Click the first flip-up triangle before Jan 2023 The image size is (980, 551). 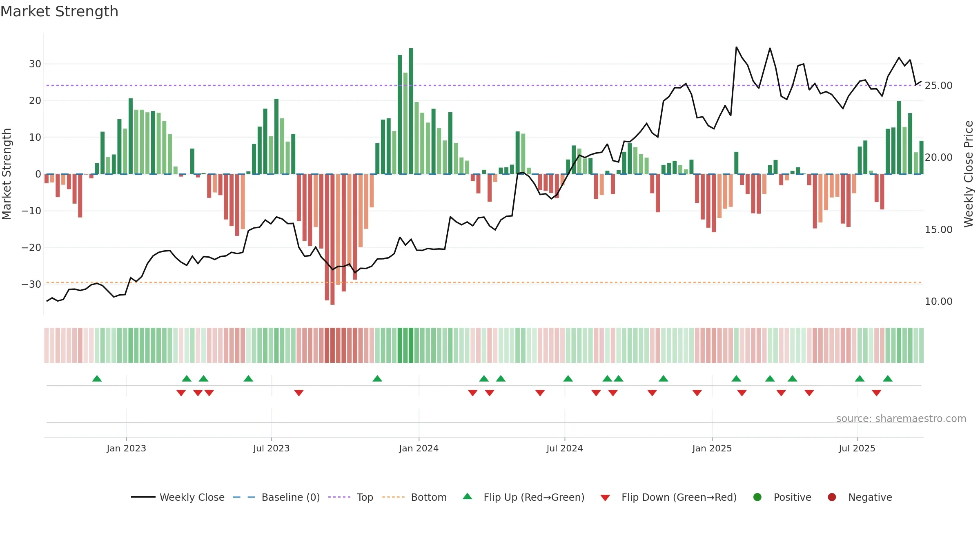coord(97,378)
